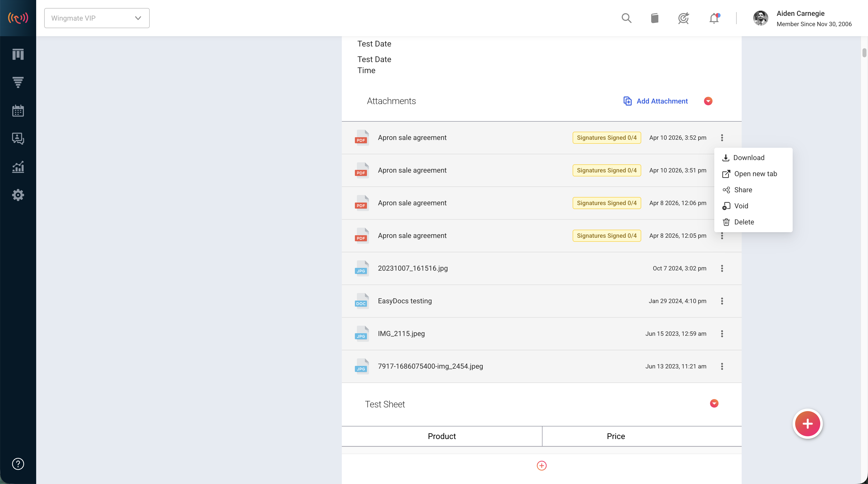Collapse the Test Sheet section arrow
This screenshot has width=868, height=484.
[714, 403]
